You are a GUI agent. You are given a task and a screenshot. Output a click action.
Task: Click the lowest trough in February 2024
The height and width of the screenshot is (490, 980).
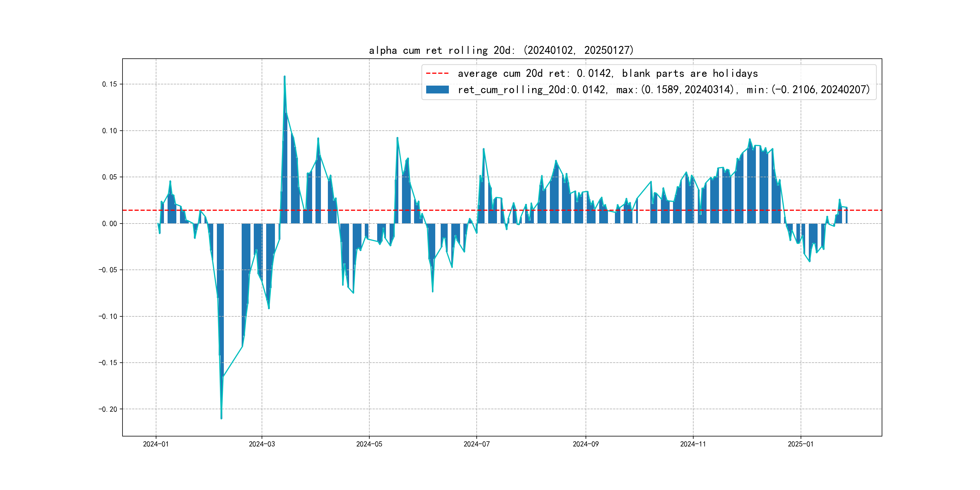221,418
